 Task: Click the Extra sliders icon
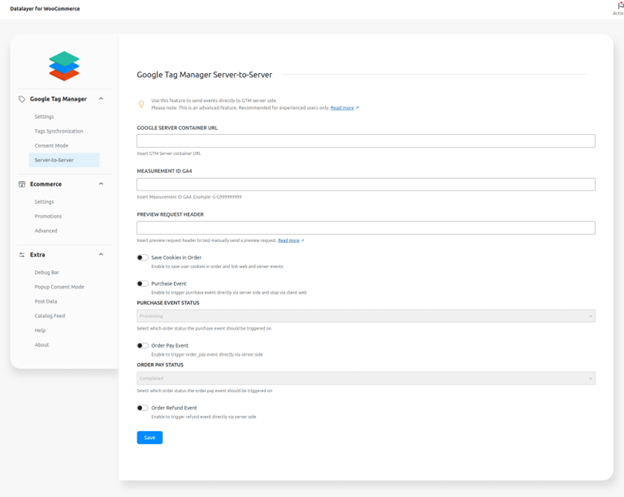[22, 255]
